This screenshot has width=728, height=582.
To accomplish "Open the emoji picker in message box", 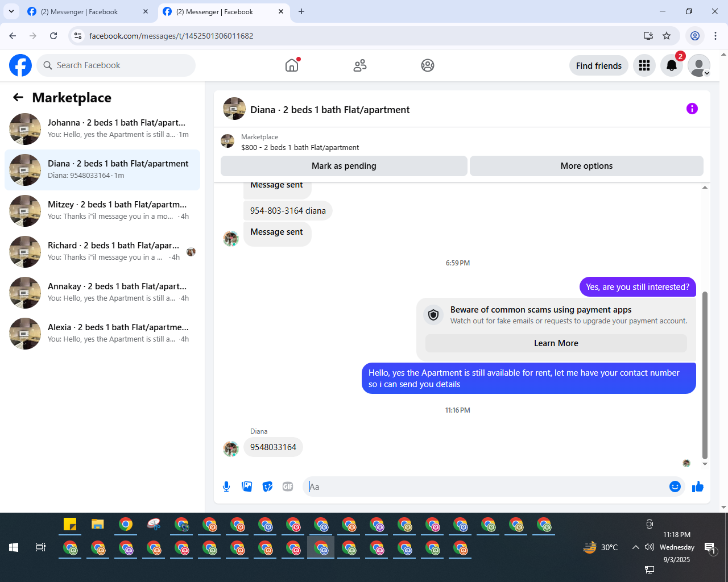I will [x=675, y=487].
